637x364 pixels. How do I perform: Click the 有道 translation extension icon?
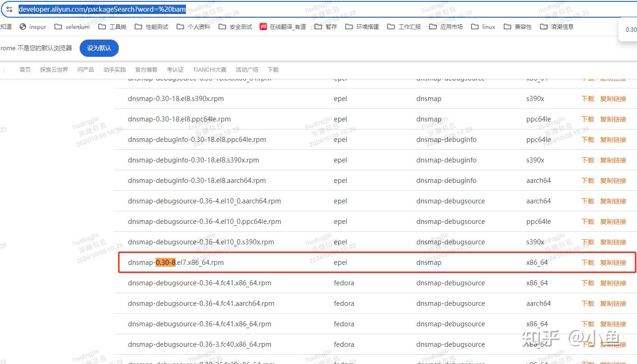(262, 27)
